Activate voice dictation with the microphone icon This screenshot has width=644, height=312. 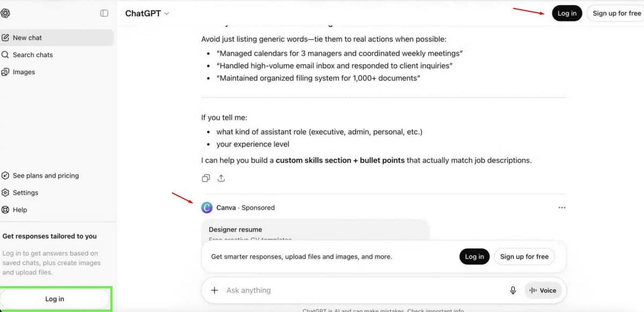click(x=513, y=290)
